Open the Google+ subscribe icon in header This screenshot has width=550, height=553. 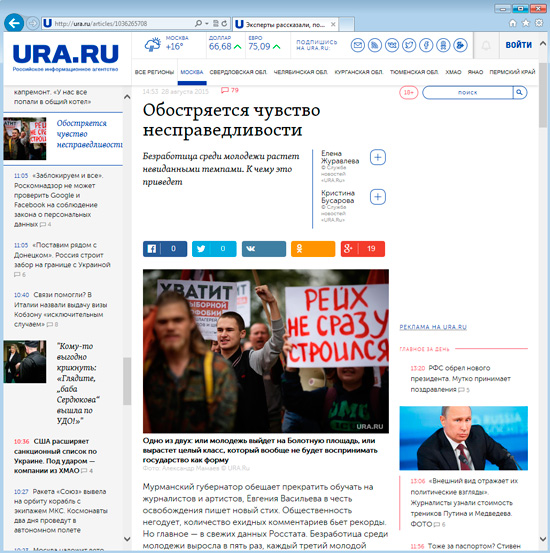[460, 45]
